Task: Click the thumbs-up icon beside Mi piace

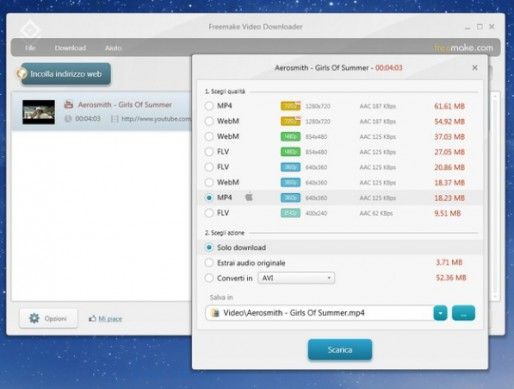Action: click(x=92, y=318)
